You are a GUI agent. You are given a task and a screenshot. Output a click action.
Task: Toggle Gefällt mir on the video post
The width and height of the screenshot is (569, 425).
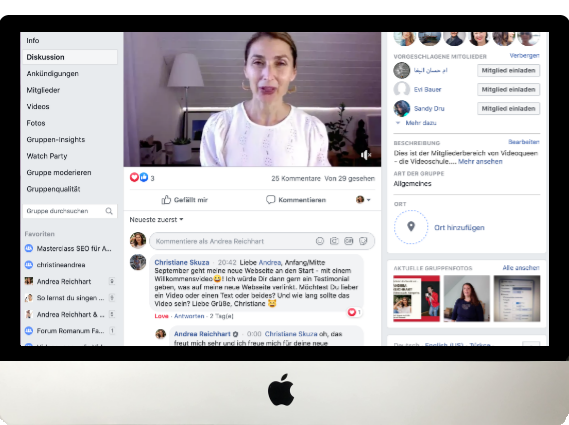tap(185, 200)
